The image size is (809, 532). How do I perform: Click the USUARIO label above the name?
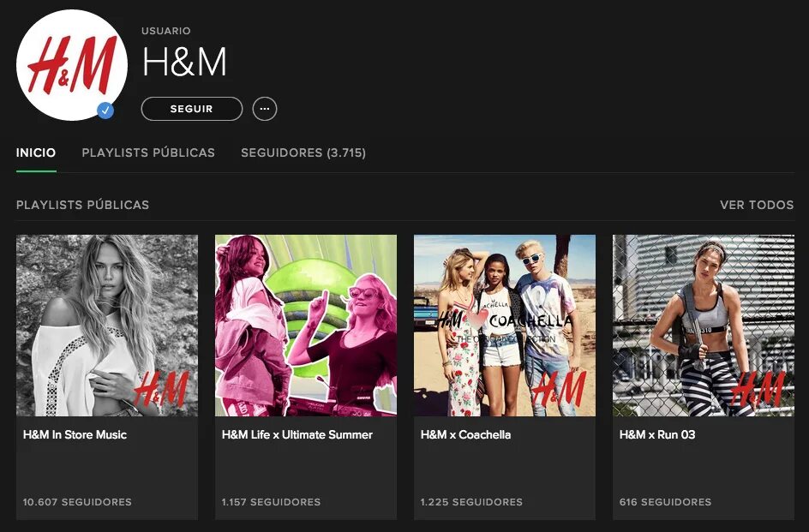click(x=166, y=31)
